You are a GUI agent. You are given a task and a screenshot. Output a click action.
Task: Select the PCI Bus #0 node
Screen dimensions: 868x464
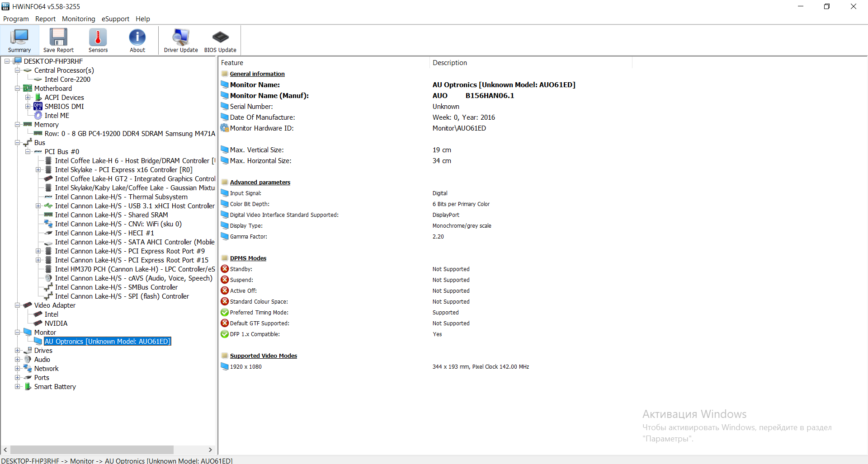pos(61,152)
